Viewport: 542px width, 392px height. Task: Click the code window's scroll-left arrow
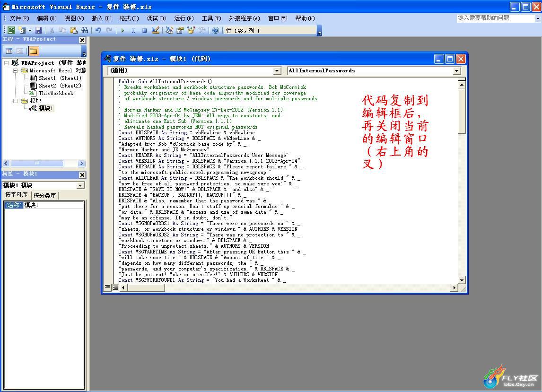pyautogui.click(x=123, y=287)
